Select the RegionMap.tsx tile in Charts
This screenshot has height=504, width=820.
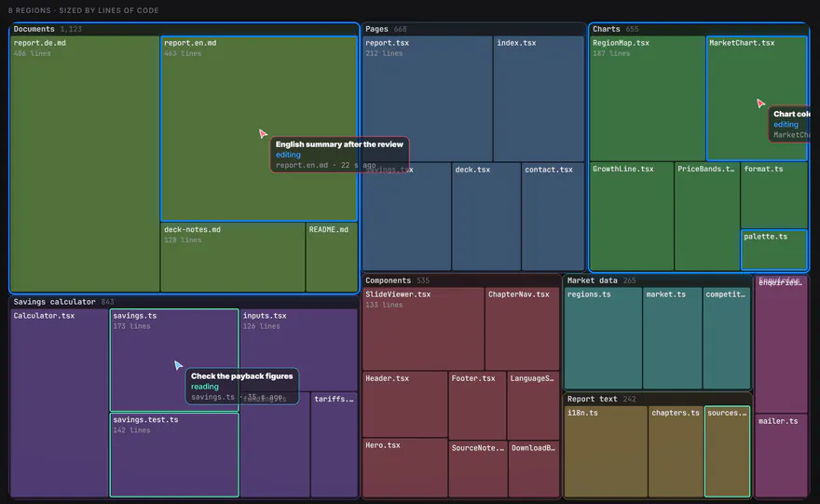point(648,99)
